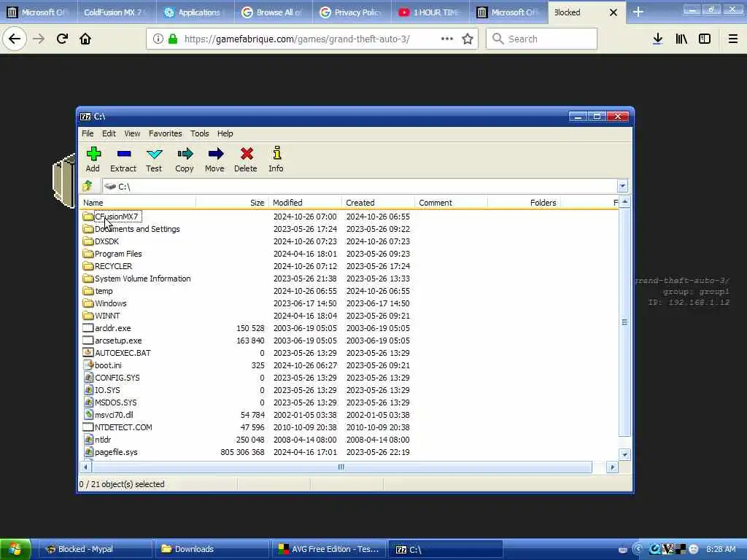Click the vertical scrollbar up arrow

pyautogui.click(x=624, y=203)
